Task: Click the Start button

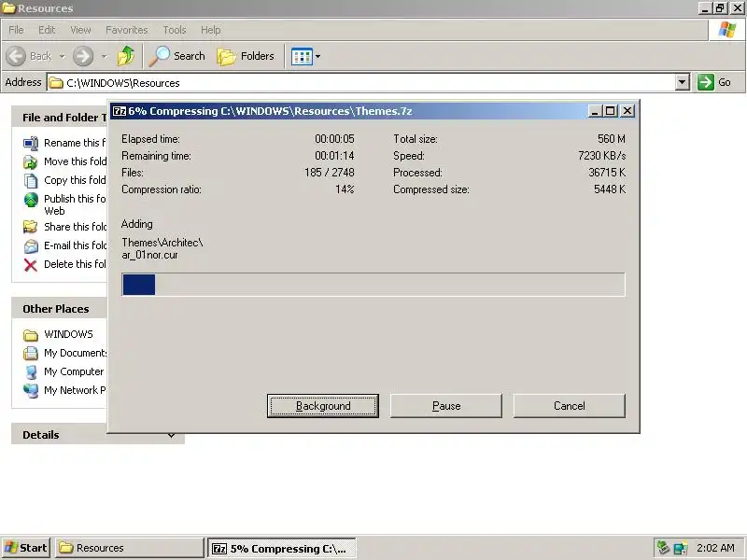Action: (x=27, y=548)
